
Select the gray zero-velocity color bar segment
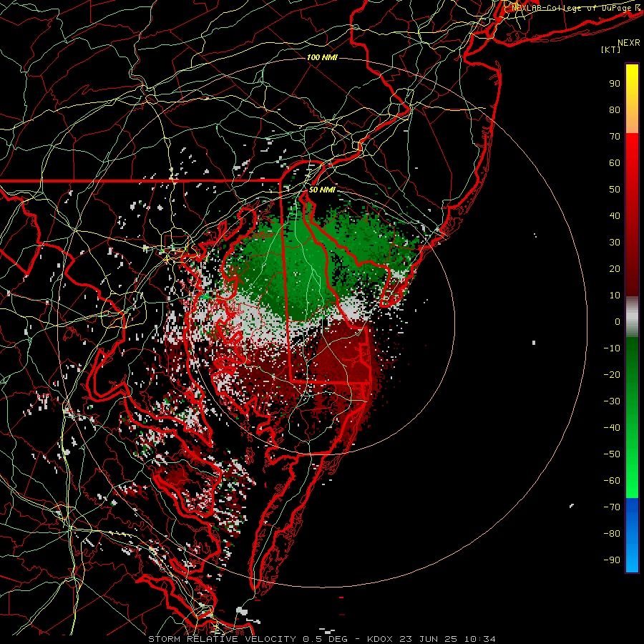(x=632, y=317)
